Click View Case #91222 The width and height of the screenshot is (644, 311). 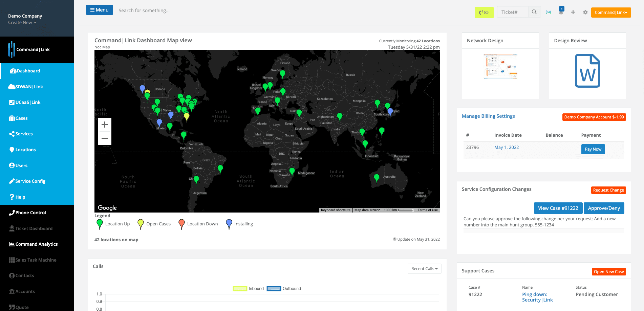coord(558,208)
